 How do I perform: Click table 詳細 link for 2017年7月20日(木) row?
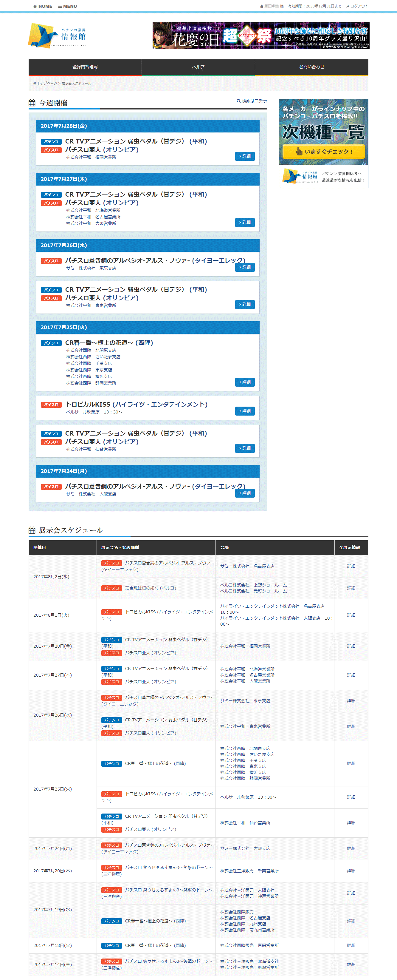(x=351, y=871)
